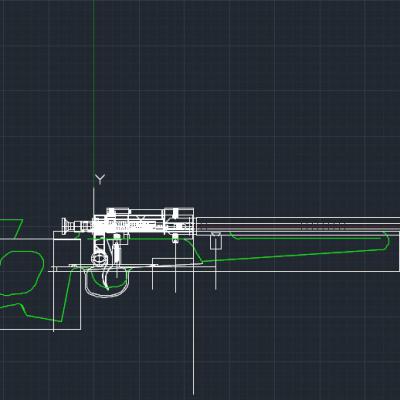This screenshot has height=400, width=400.
Task: Click the Y axis label of the UCS icon
Action: (x=100, y=179)
